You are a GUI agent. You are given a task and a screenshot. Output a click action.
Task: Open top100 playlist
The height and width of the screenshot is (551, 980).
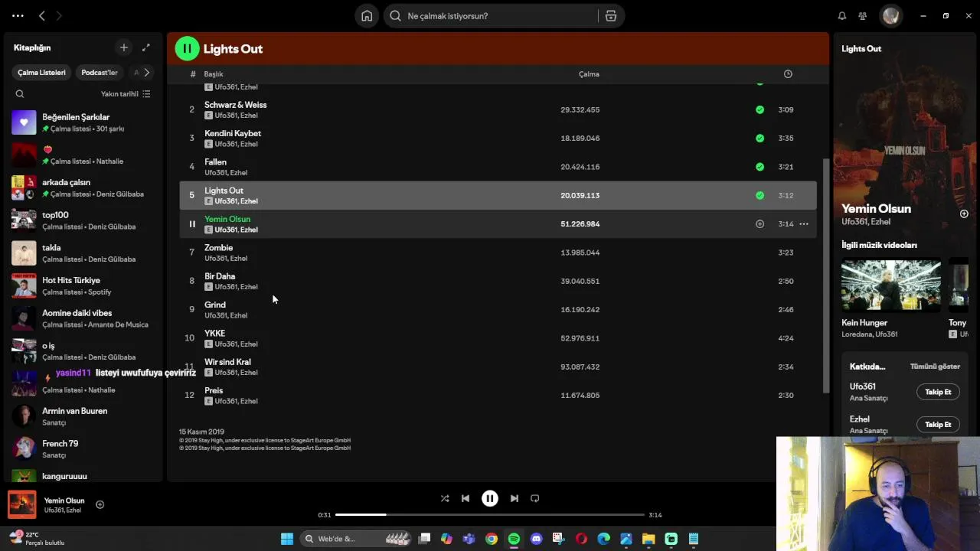tap(83, 220)
